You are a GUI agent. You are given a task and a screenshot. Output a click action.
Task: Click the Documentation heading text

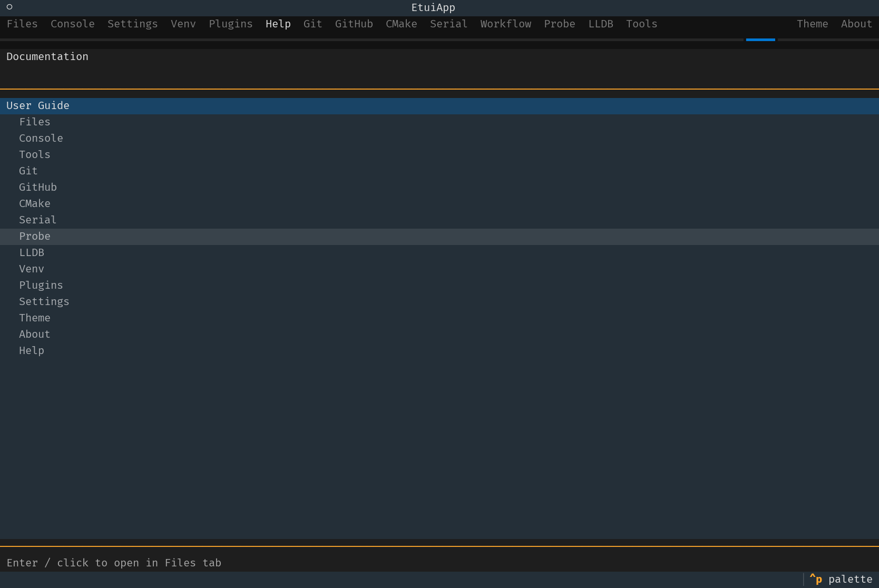(47, 57)
